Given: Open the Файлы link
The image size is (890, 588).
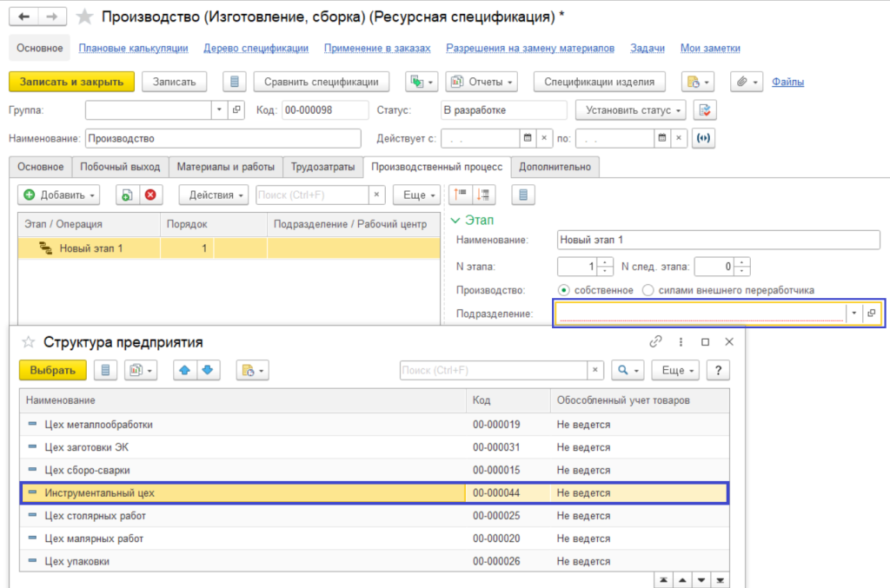Looking at the screenshot, I should pyautogui.click(x=787, y=82).
